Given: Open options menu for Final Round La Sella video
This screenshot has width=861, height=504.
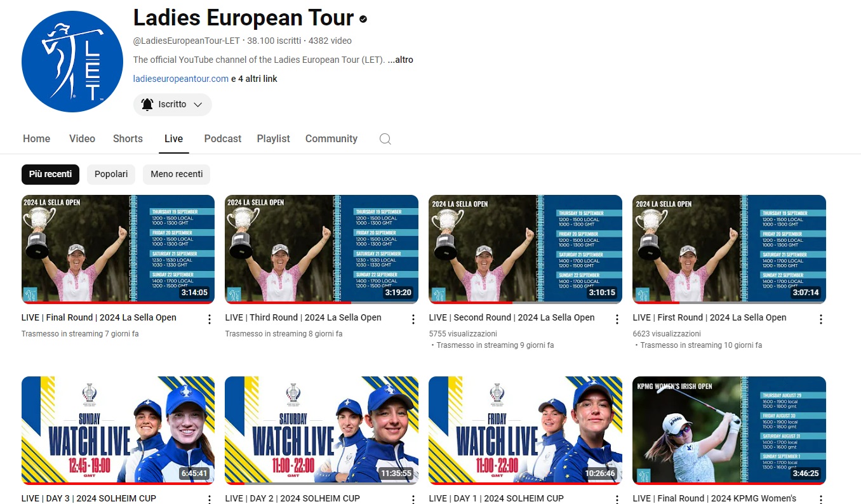Looking at the screenshot, I should (210, 319).
